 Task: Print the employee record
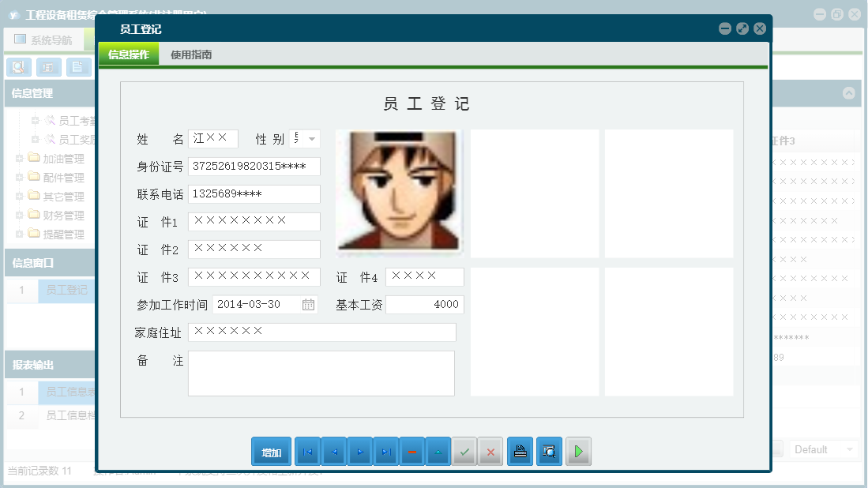pos(520,452)
